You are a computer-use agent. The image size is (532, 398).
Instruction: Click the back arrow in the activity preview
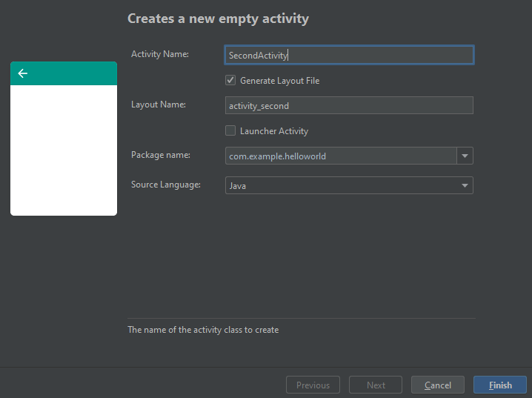click(x=23, y=73)
